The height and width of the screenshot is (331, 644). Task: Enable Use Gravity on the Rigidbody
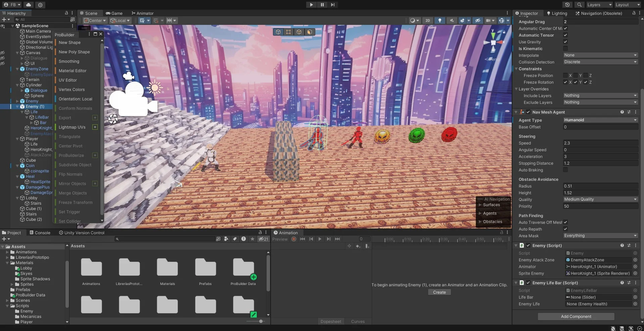pyautogui.click(x=565, y=42)
